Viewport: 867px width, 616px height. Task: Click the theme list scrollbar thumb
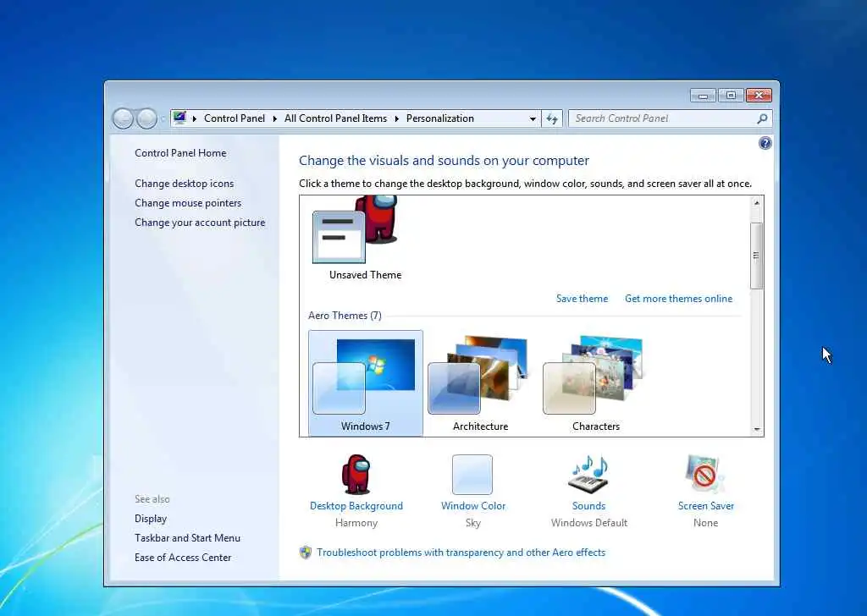coord(756,256)
